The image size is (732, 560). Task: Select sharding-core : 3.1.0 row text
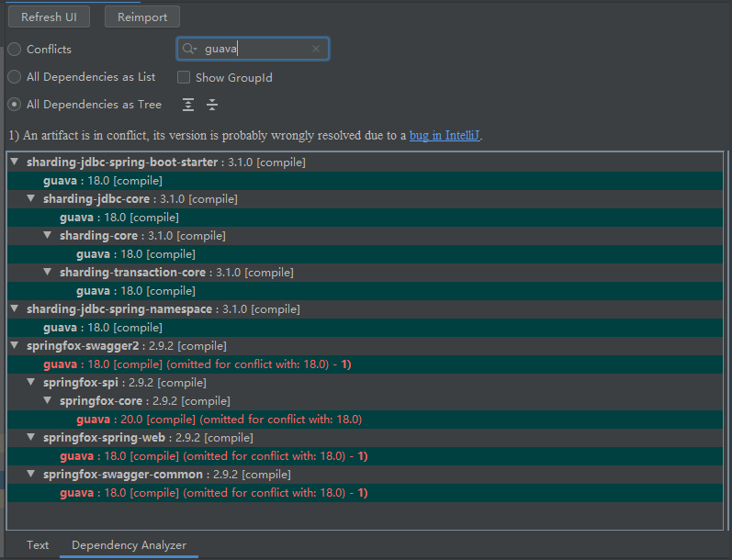(142, 236)
